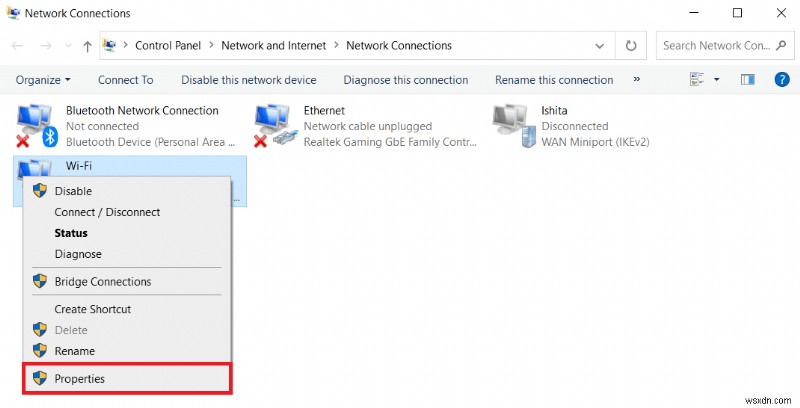800x408 pixels.
Task: Select the Ishita VPN connection icon
Action: [x=514, y=125]
